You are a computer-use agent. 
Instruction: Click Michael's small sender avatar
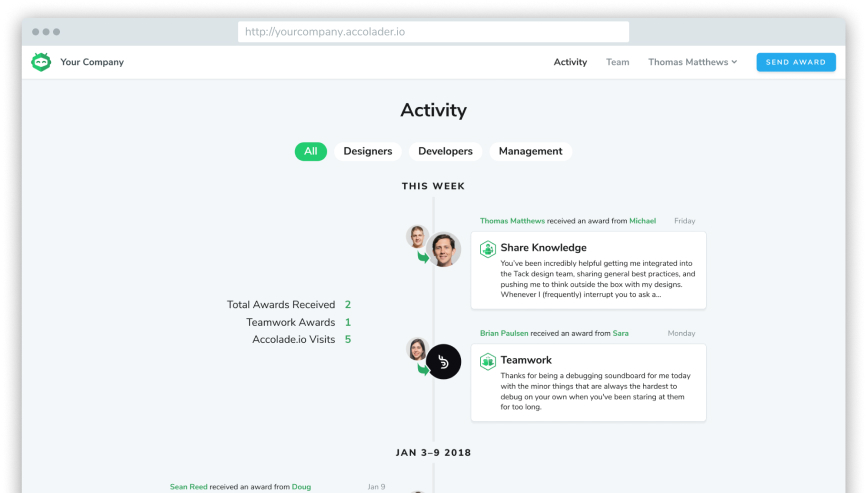(417, 237)
